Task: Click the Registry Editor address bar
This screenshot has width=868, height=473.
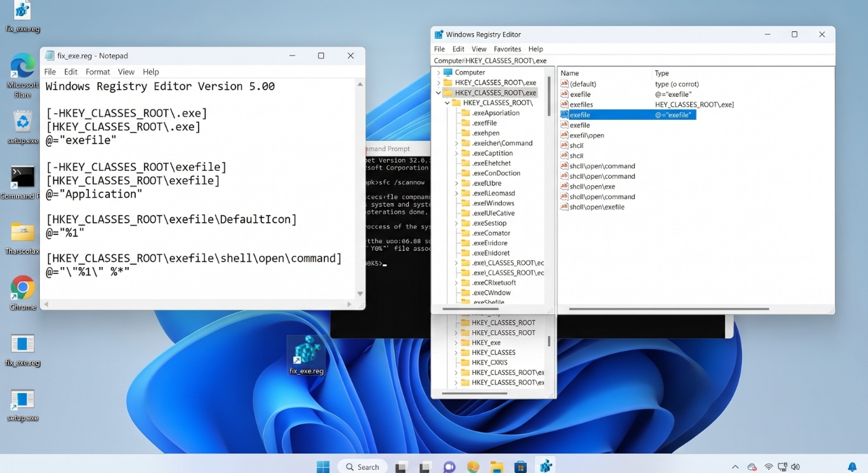Action: coord(633,60)
